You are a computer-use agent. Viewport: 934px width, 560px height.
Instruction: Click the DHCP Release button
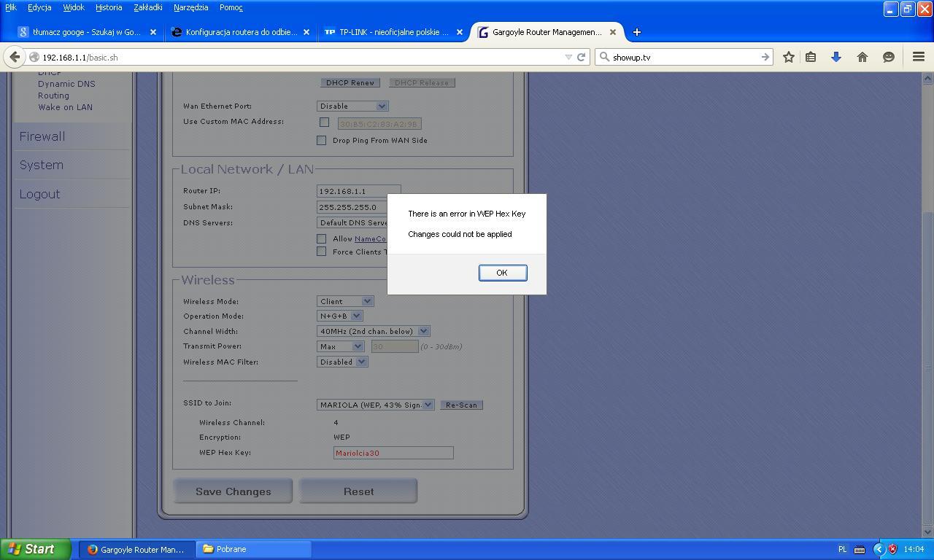pos(422,82)
